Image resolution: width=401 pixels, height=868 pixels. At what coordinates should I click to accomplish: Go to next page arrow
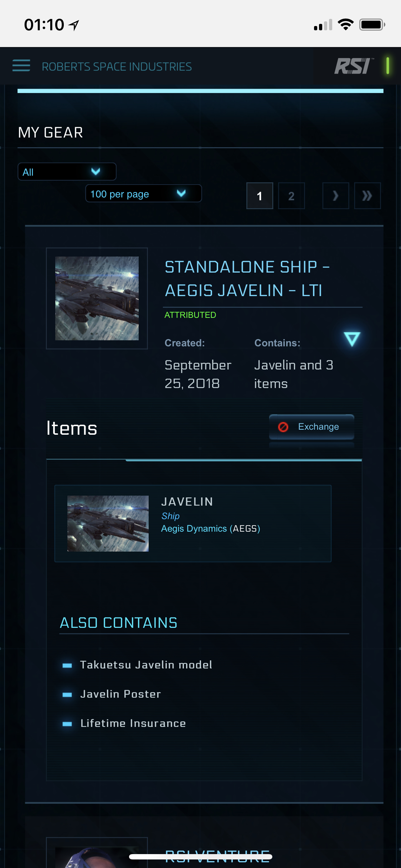pyautogui.click(x=335, y=196)
